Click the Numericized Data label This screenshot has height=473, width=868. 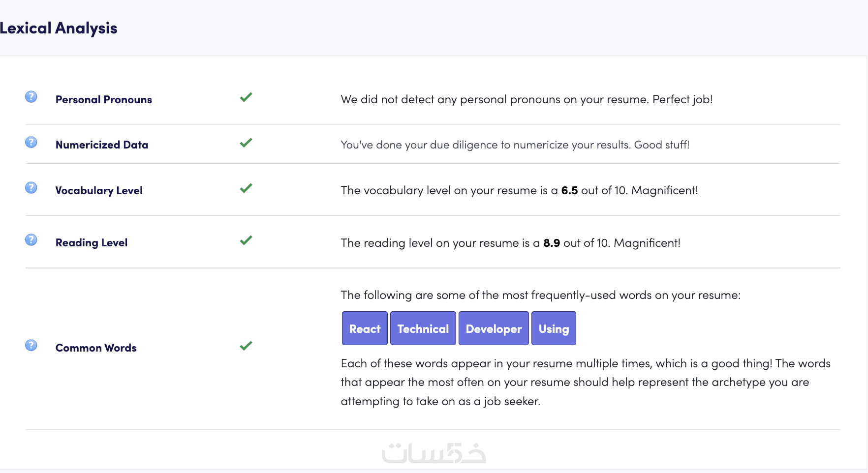102,145
